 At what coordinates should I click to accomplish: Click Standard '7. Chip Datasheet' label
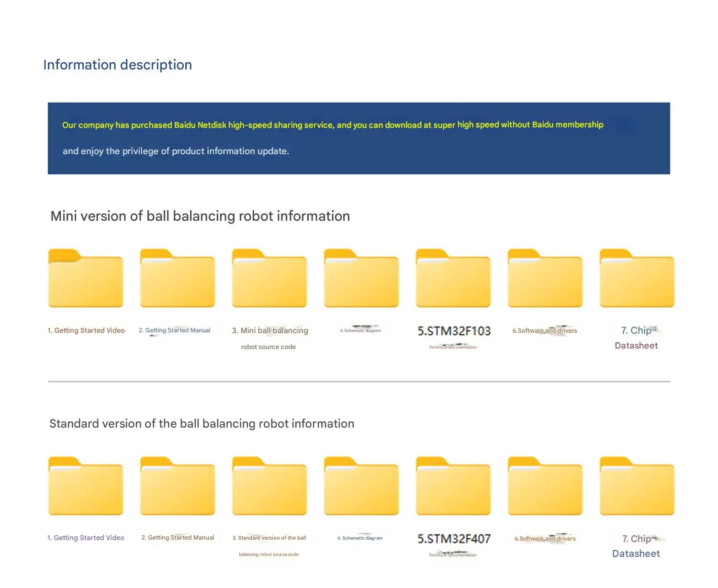click(637, 546)
